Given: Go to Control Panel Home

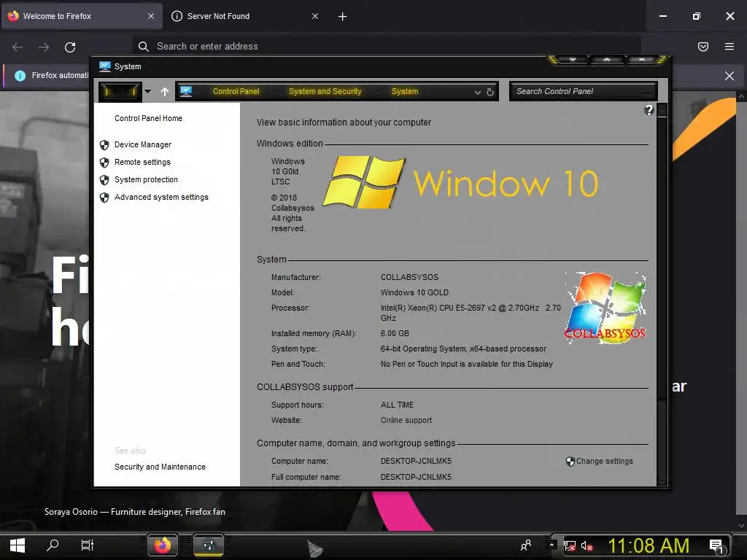Looking at the screenshot, I should point(148,118).
